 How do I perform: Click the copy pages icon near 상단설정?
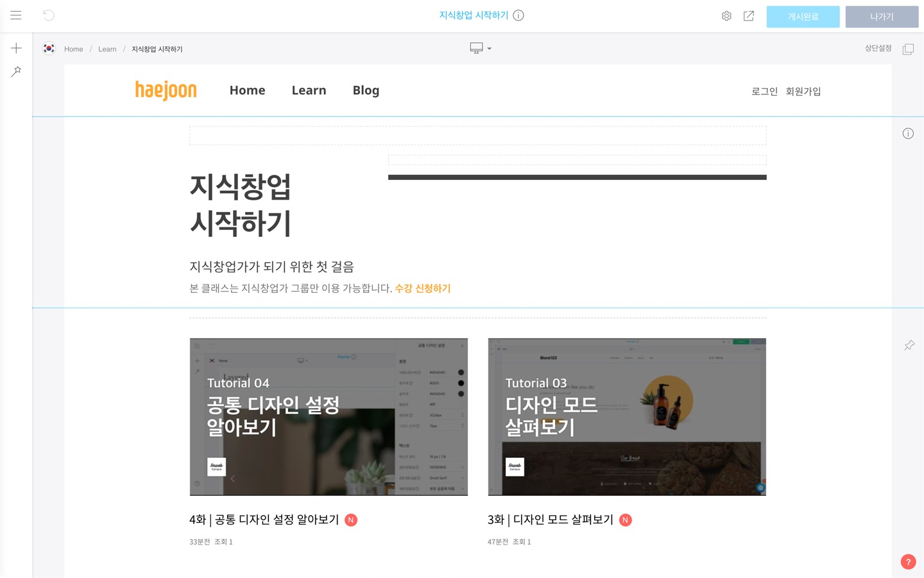tap(908, 49)
